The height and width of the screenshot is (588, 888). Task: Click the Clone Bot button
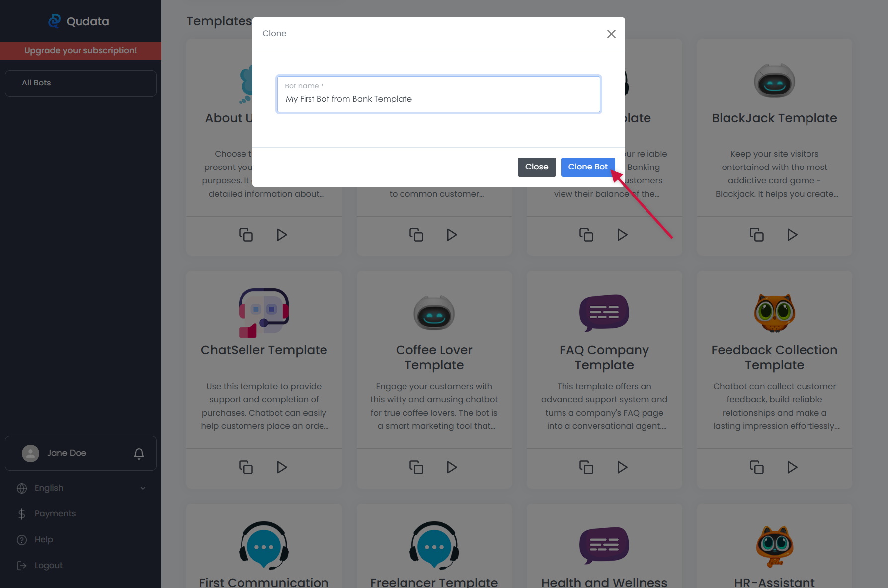(x=587, y=167)
